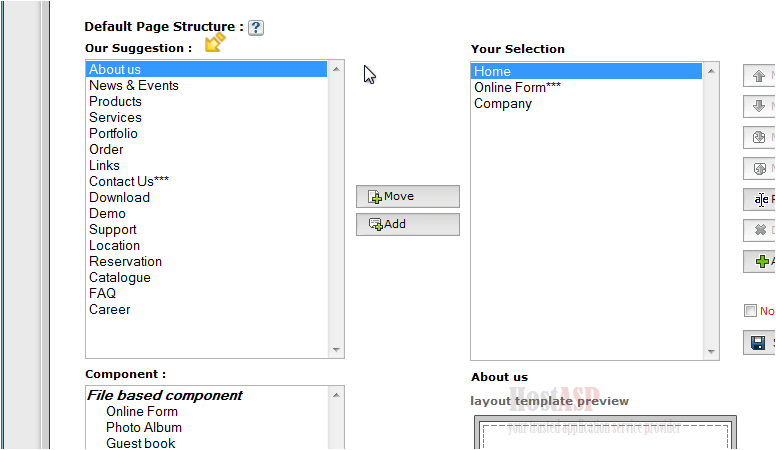The height and width of the screenshot is (450, 776).
Task: Click the green plus add button
Action: [759, 261]
